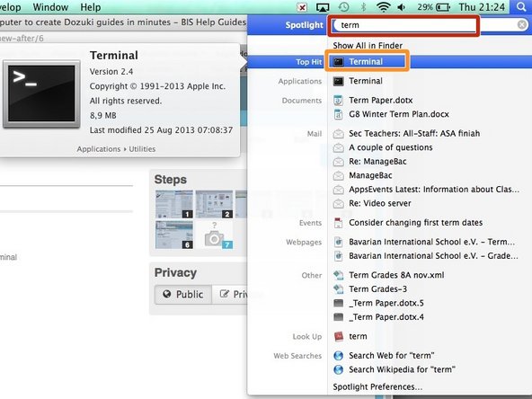532x399 pixels.
Task: Select step 6 thumbnail in Steps
Action: point(174,235)
